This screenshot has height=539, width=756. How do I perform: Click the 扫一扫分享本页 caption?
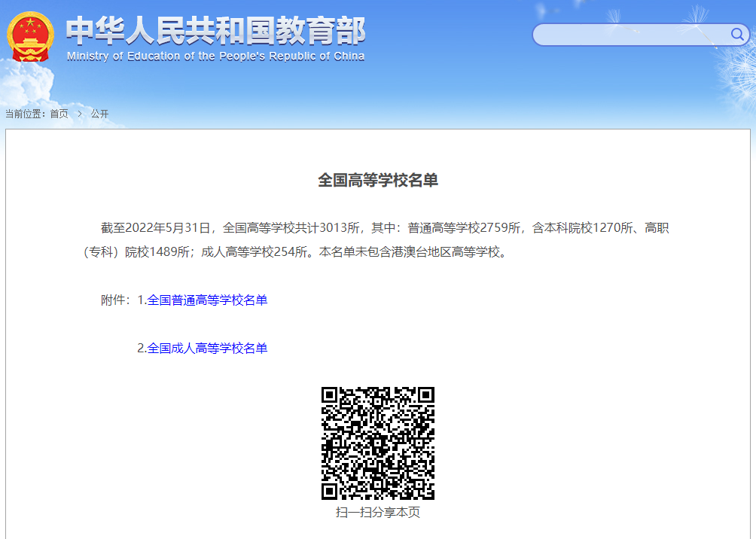pyautogui.click(x=378, y=513)
